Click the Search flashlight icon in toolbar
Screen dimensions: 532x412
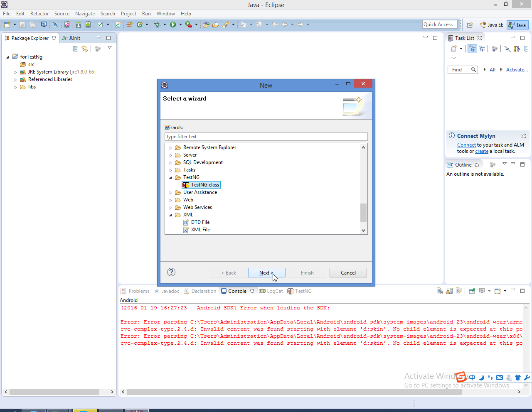click(x=226, y=25)
